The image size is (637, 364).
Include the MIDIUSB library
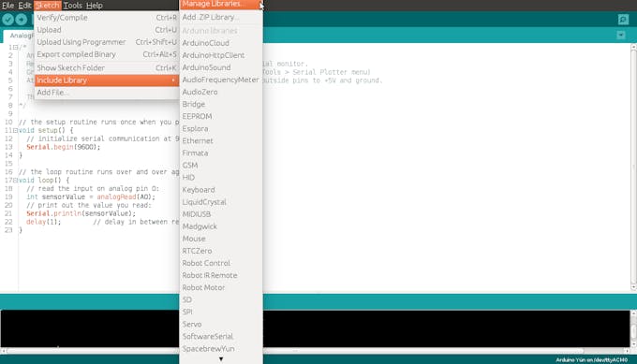click(221, 214)
